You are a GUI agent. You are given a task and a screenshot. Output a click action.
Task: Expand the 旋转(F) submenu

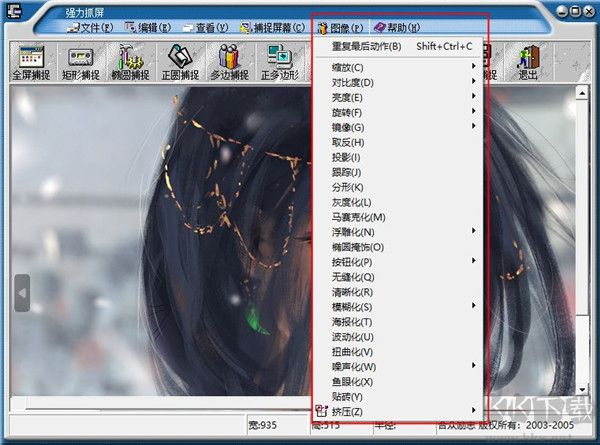point(398,112)
